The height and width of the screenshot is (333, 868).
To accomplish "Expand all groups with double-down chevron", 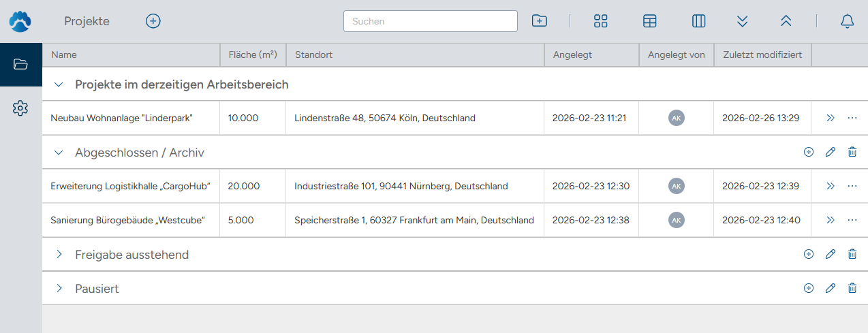I will click(x=743, y=21).
